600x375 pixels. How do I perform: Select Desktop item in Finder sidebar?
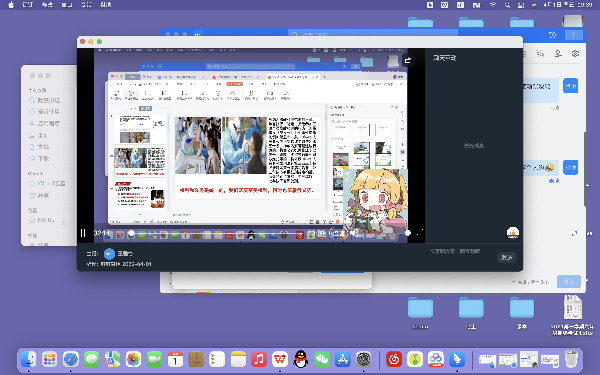click(x=38, y=135)
